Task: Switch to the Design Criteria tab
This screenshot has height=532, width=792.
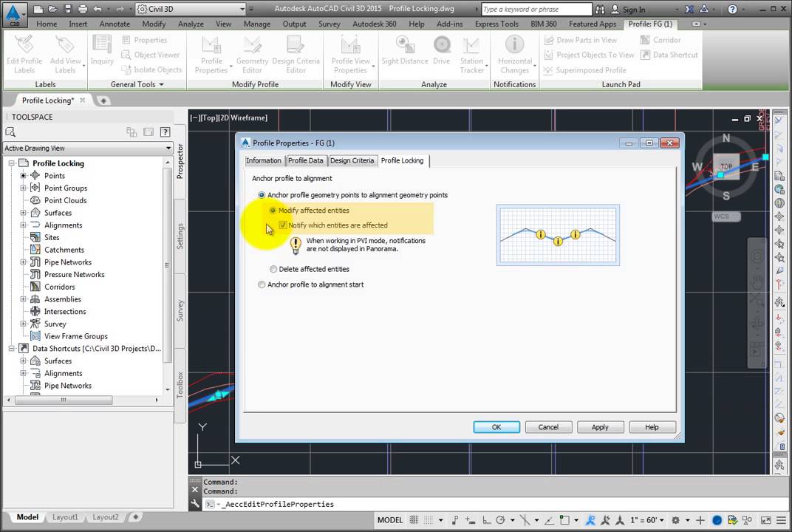Action: pyautogui.click(x=352, y=160)
